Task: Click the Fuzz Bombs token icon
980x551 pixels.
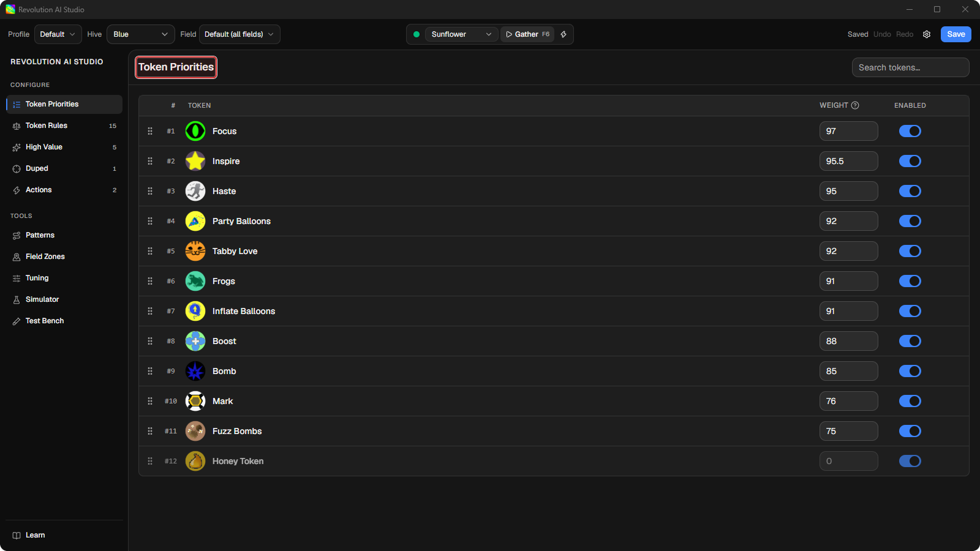Action: click(x=195, y=431)
